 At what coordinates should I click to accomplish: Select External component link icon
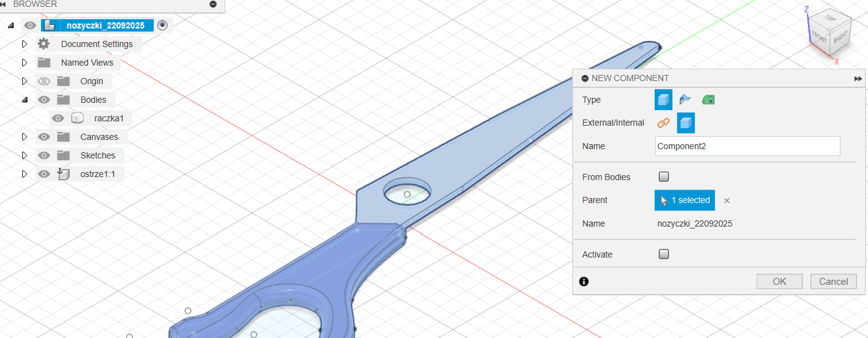click(x=663, y=123)
